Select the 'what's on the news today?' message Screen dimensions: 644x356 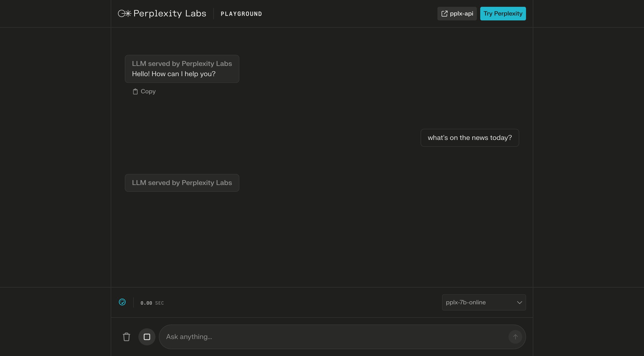(470, 138)
